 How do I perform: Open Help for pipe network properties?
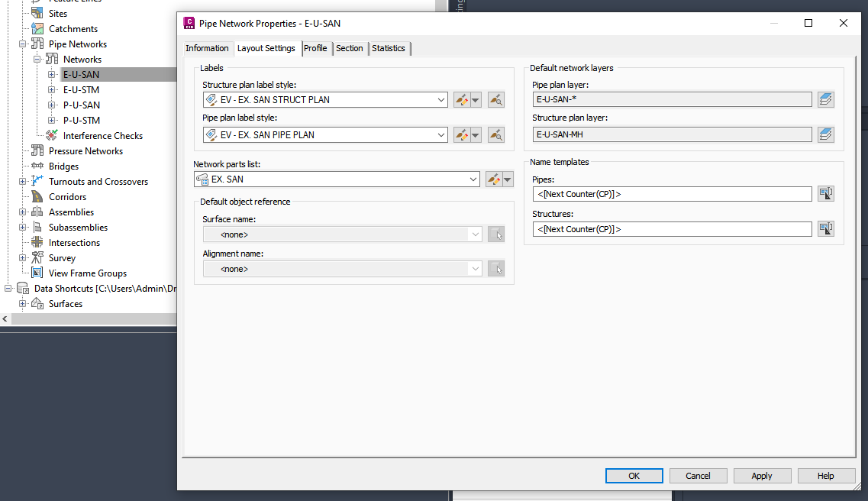(825, 476)
